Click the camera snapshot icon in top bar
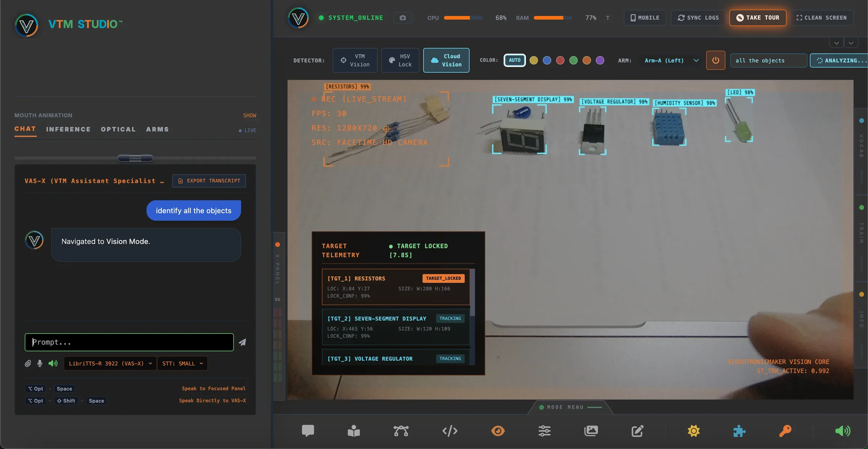 tap(403, 18)
